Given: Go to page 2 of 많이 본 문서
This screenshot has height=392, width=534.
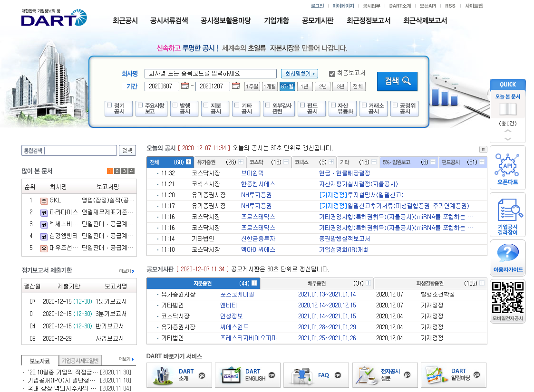Looking at the screenshot, I should coord(117,171).
